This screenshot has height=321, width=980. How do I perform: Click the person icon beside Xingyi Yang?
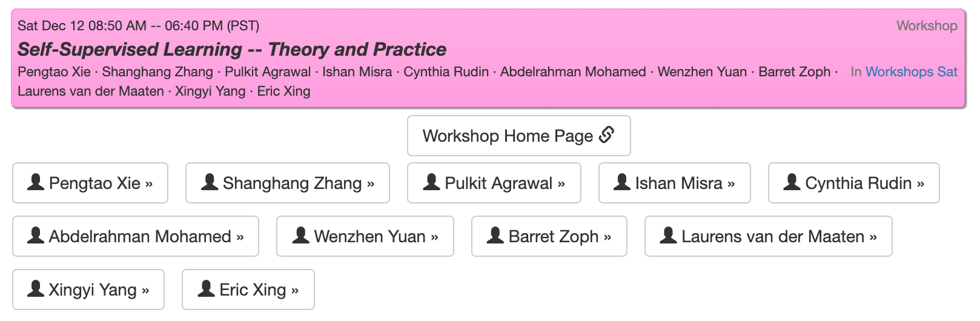[36, 289]
